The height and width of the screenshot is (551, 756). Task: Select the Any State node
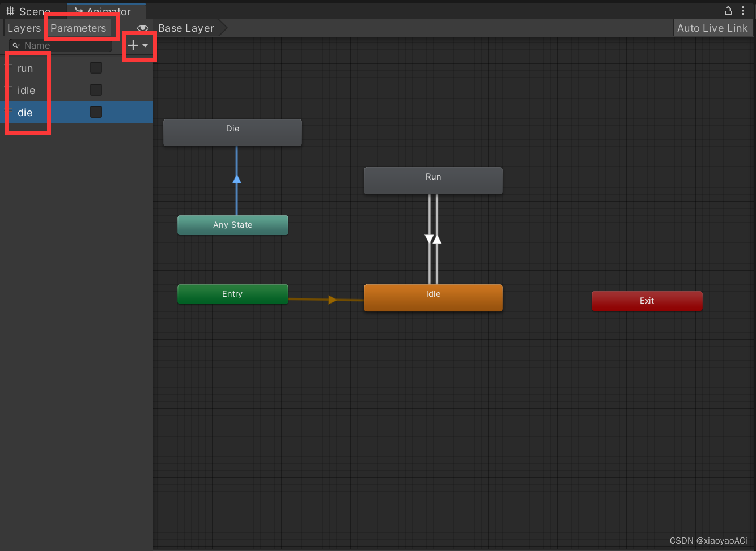(232, 225)
